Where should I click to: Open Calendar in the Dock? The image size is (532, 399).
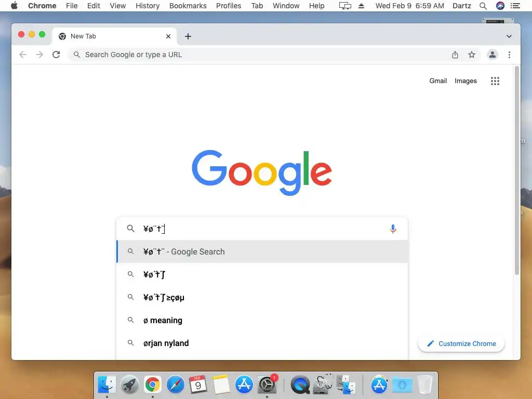[198, 385]
